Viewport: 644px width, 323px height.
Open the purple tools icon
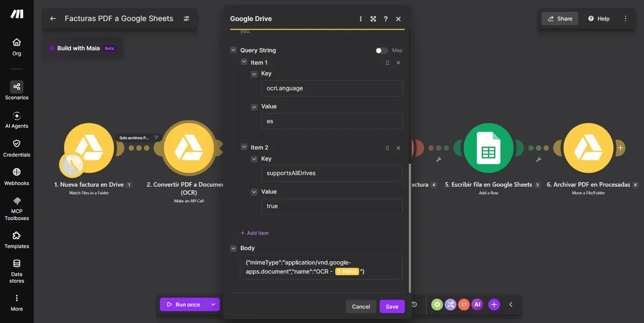tap(451, 304)
